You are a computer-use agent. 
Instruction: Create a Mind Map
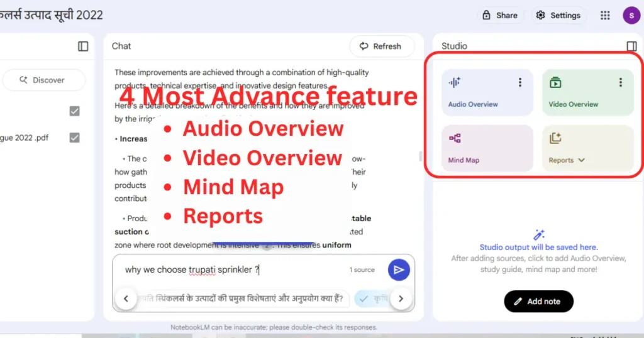point(487,148)
